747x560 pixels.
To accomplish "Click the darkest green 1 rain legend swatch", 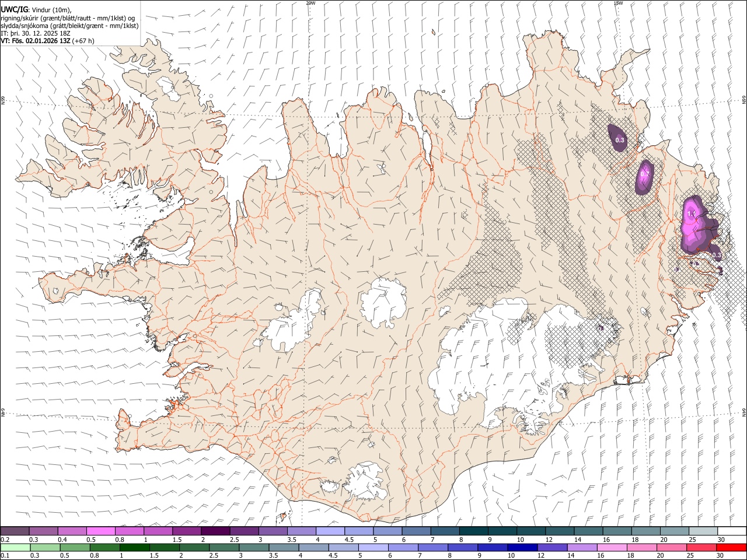I will (135, 547).
